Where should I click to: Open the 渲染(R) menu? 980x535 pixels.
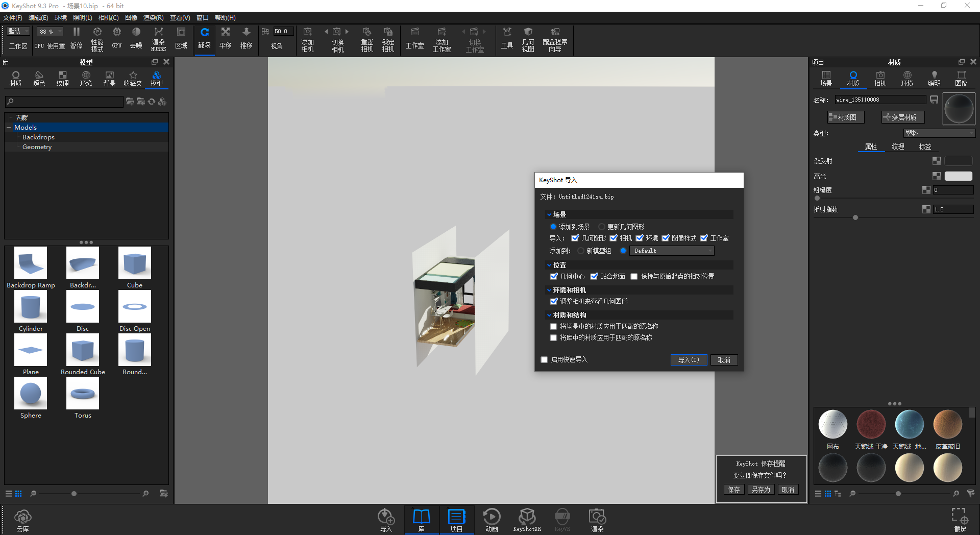tap(153, 17)
